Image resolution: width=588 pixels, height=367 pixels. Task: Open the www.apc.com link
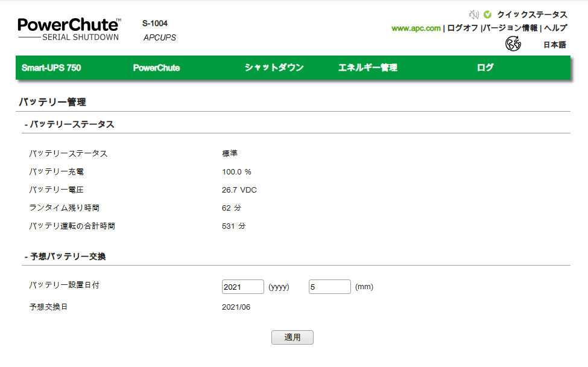point(416,28)
